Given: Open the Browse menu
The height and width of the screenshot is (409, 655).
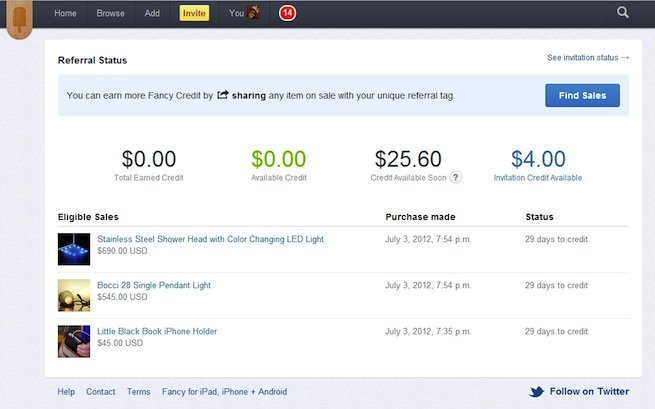Looking at the screenshot, I should tap(110, 13).
